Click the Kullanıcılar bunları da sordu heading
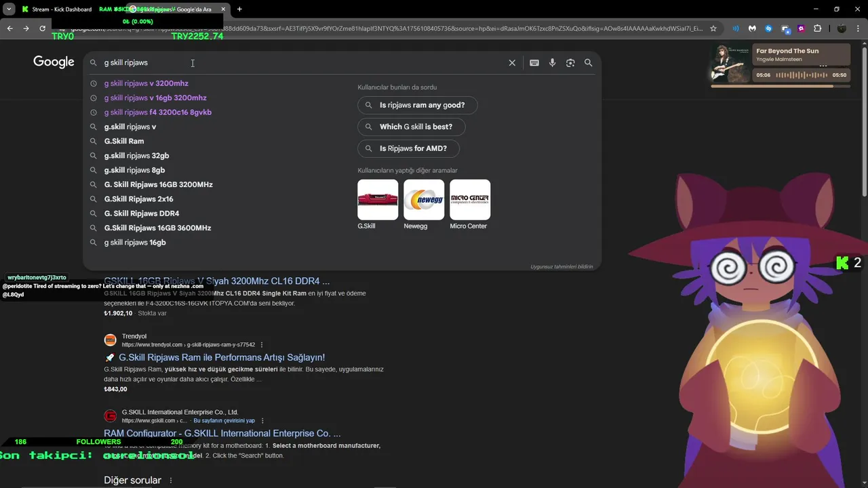This screenshot has height=488, width=868. click(397, 87)
